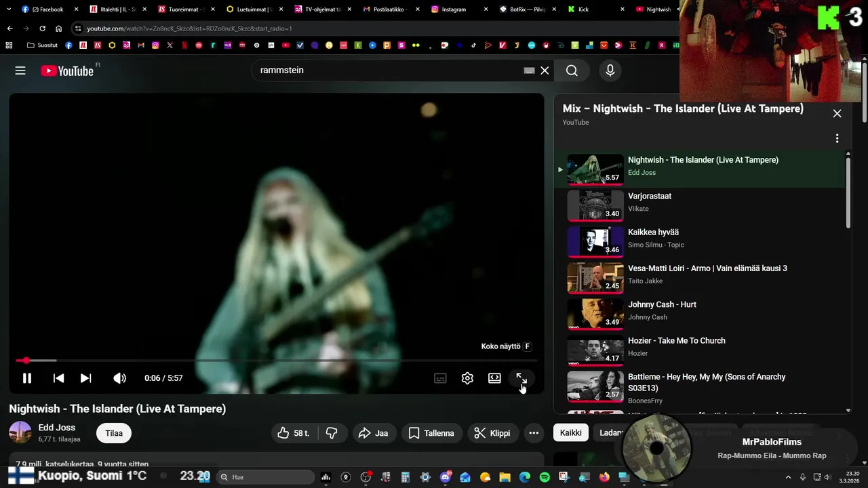Like the video with thumbs up
The height and width of the screenshot is (488, 868).
(x=293, y=433)
